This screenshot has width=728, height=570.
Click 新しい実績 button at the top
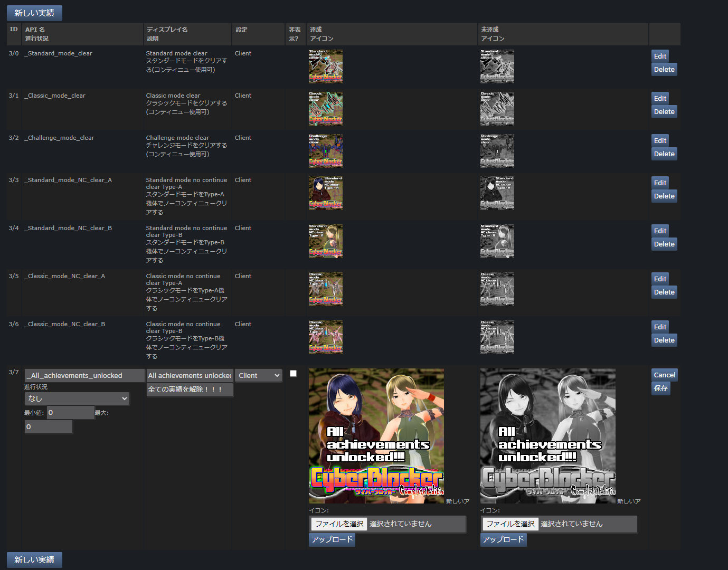pyautogui.click(x=34, y=13)
